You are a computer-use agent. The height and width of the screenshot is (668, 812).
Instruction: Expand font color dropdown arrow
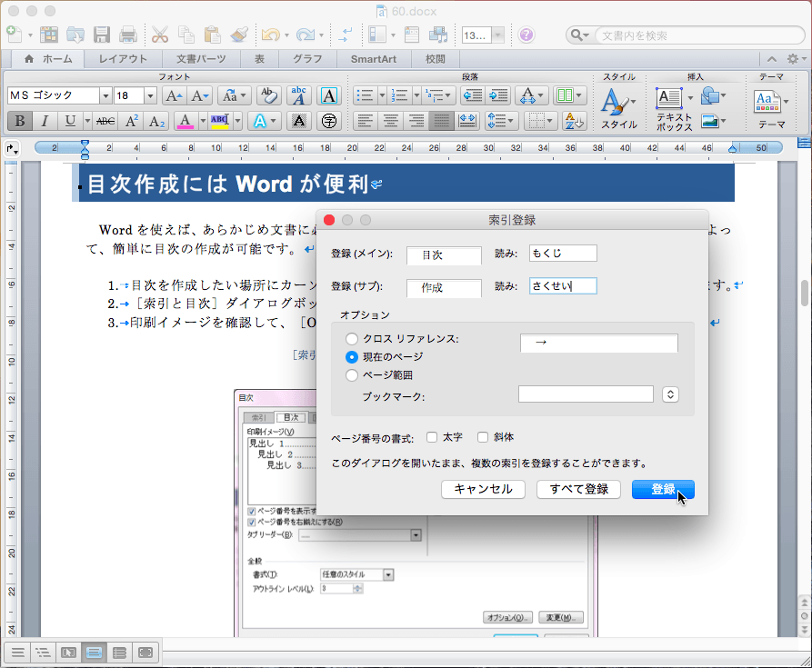tap(203, 121)
